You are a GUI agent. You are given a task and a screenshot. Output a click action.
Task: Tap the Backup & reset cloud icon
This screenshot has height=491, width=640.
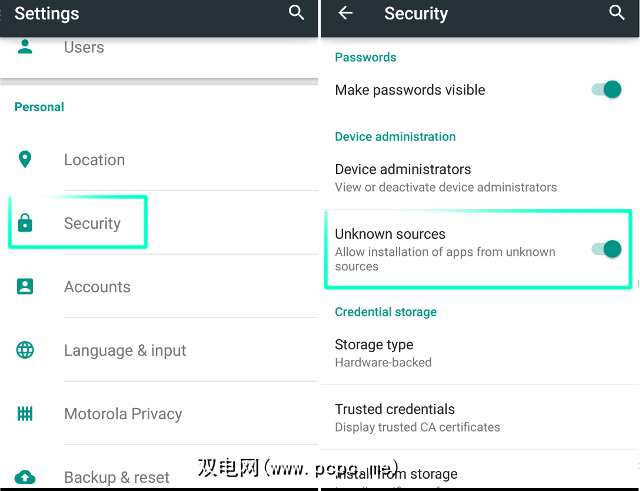point(25,477)
